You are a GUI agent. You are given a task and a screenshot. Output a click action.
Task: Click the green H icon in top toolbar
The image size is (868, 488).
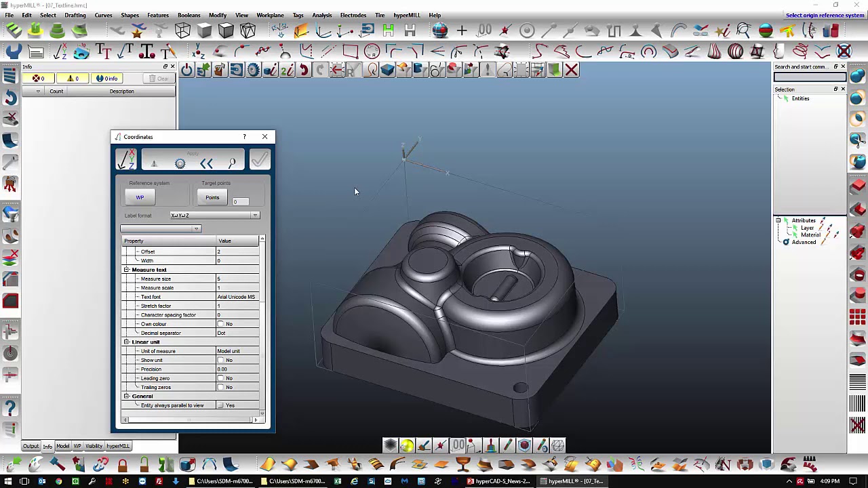(x=389, y=30)
